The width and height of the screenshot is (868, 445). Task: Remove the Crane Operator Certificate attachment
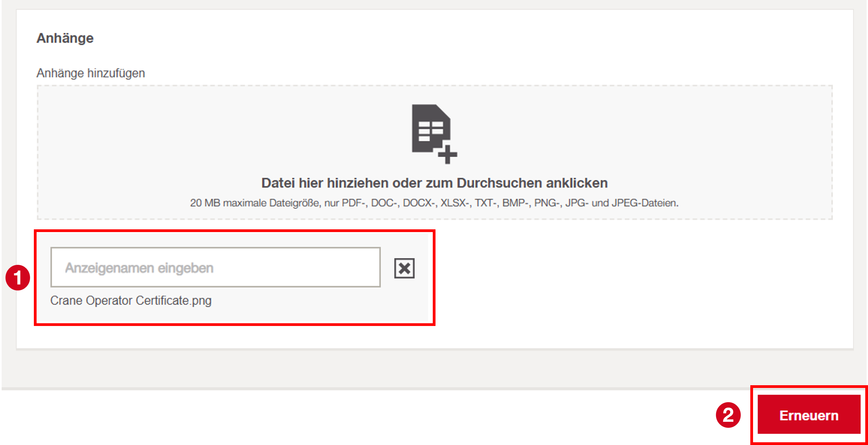pos(404,268)
